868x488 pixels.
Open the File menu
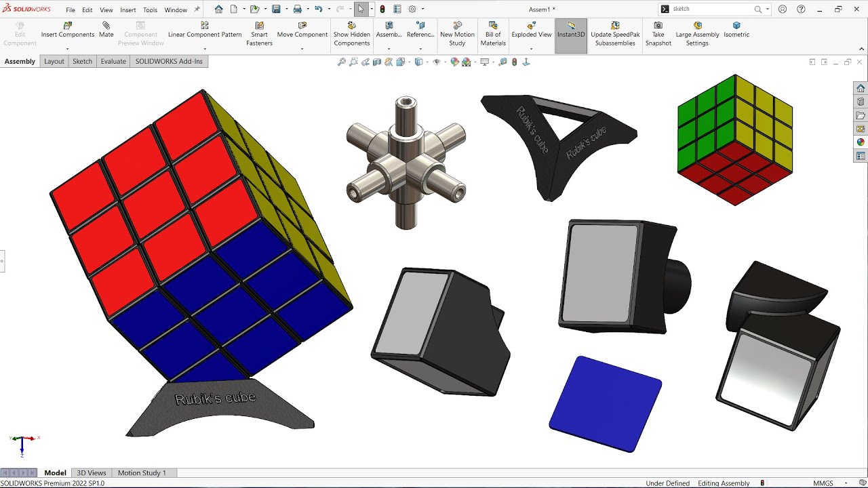click(x=71, y=10)
